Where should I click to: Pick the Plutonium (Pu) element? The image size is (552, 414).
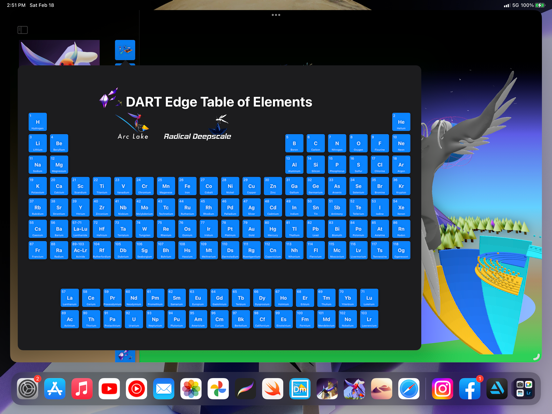tap(177, 319)
